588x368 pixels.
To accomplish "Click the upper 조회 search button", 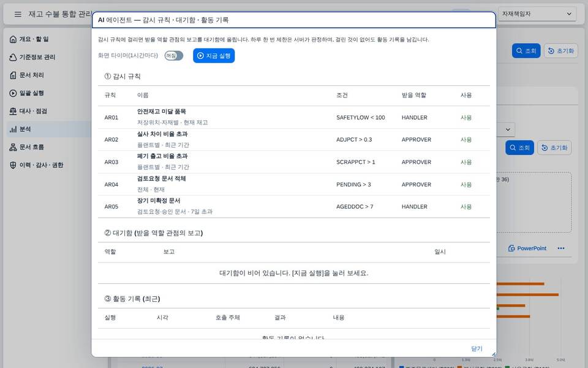I will tap(526, 51).
